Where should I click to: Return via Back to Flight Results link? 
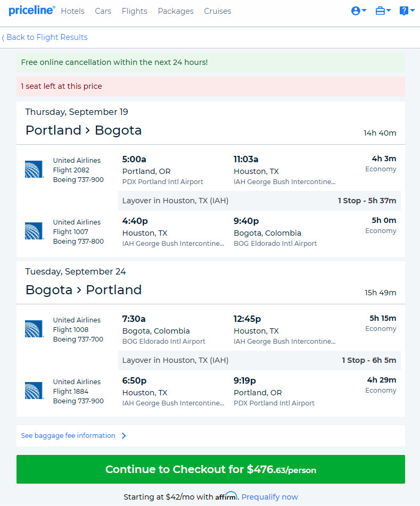(x=45, y=37)
